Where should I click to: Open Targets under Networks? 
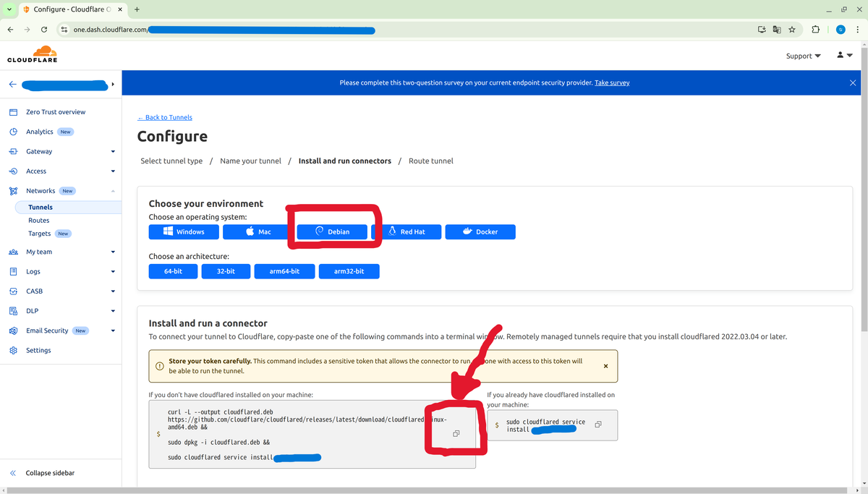(40, 234)
